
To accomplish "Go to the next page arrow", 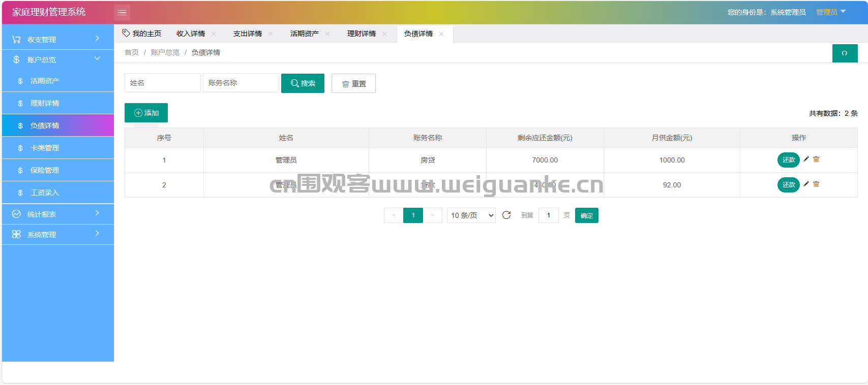I will coord(433,215).
